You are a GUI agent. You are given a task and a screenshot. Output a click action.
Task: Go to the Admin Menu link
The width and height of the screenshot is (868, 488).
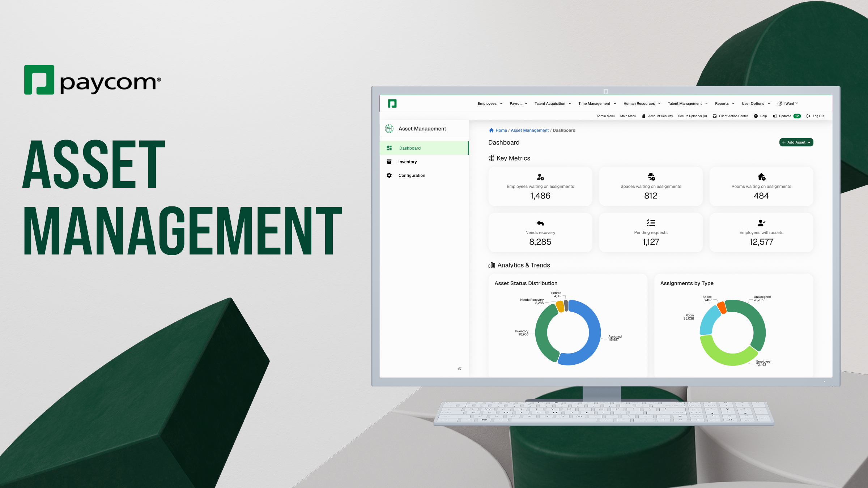point(605,116)
